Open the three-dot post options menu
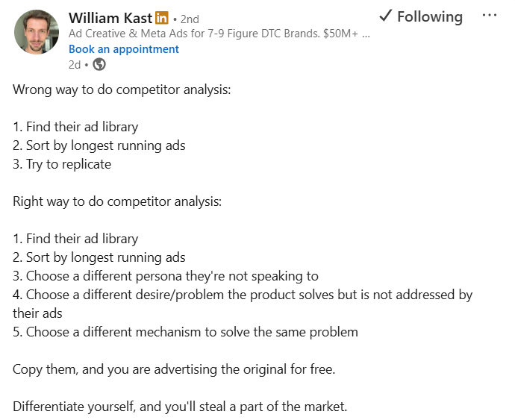The height and width of the screenshot is (420, 515). tap(490, 16)
